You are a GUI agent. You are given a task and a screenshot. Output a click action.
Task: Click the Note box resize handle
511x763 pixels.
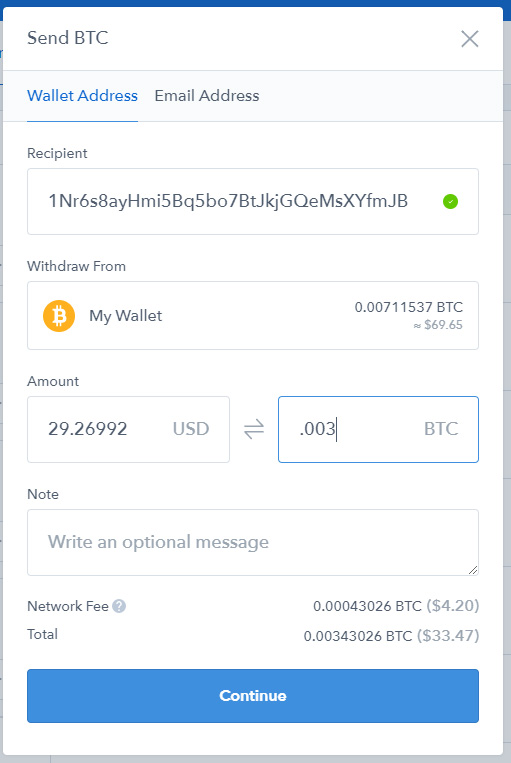(473, 570)
